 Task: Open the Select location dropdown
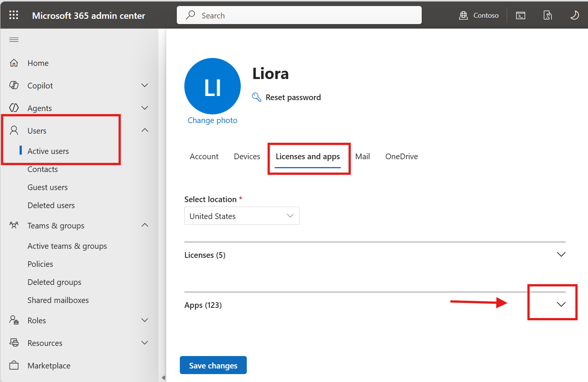click(x=242, y=216)
